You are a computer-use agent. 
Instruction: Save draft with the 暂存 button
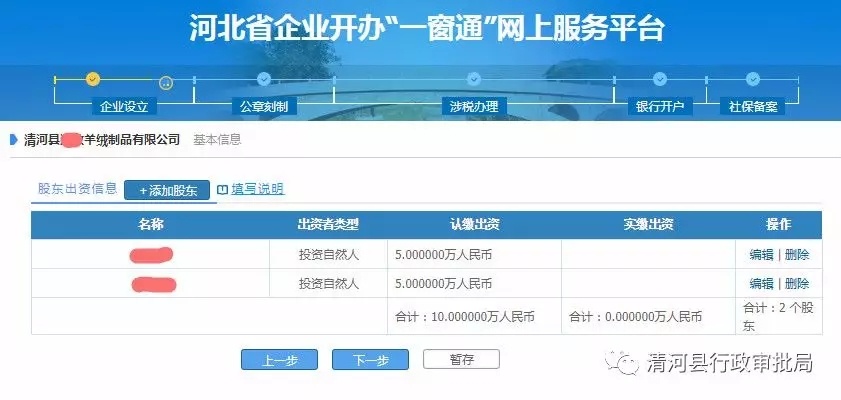(x=461, y=359)
